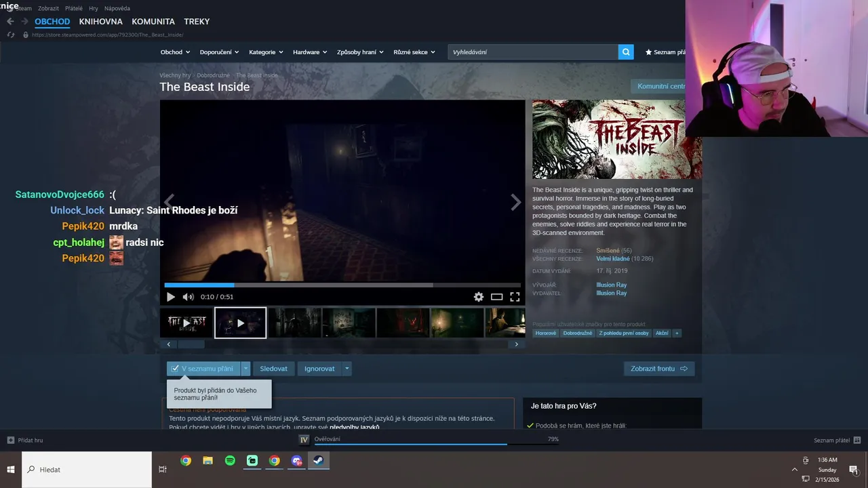This screenshot has width=868, height=488.
Task: Click the Ignorovat button
Action: (x=319, y=369)
